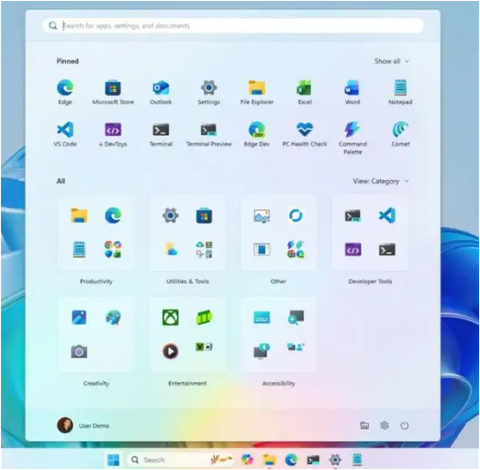The width and height of the screenshot is (480, 470).
Task: Open Microsoft Store icon in Utilities & Tools
Action: point(204,215)
